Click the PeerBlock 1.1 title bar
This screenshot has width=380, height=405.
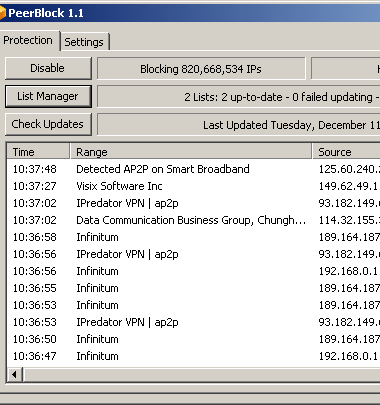pyautogui.click(x=190, y=13)
